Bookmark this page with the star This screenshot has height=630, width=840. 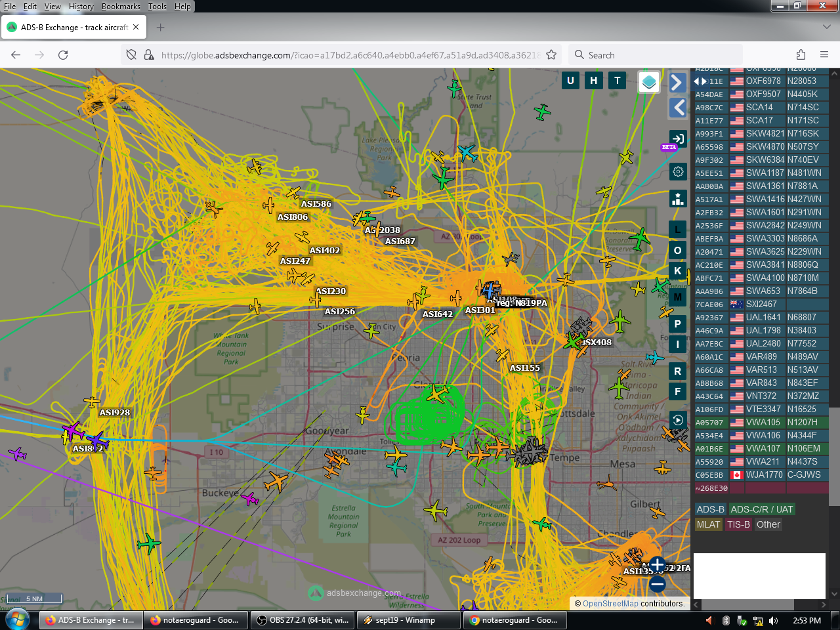pyautogui.click(x=551, y=55)
